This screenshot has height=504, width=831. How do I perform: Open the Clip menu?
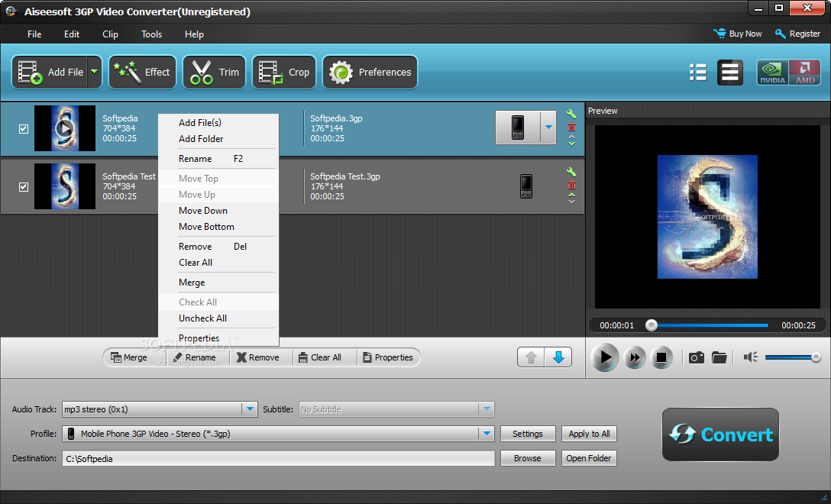[x=110, y=34]
